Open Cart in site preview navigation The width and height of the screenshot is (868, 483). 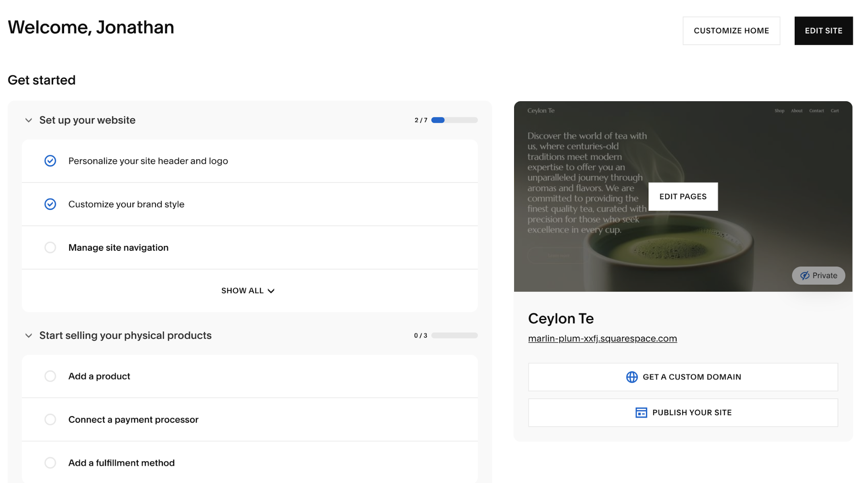(x=834, y=111)
